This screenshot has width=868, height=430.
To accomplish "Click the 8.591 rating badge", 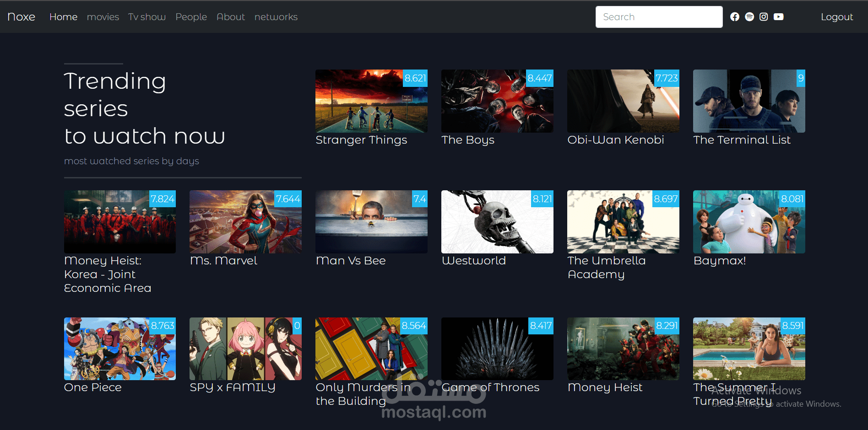I will pos(793,326).
